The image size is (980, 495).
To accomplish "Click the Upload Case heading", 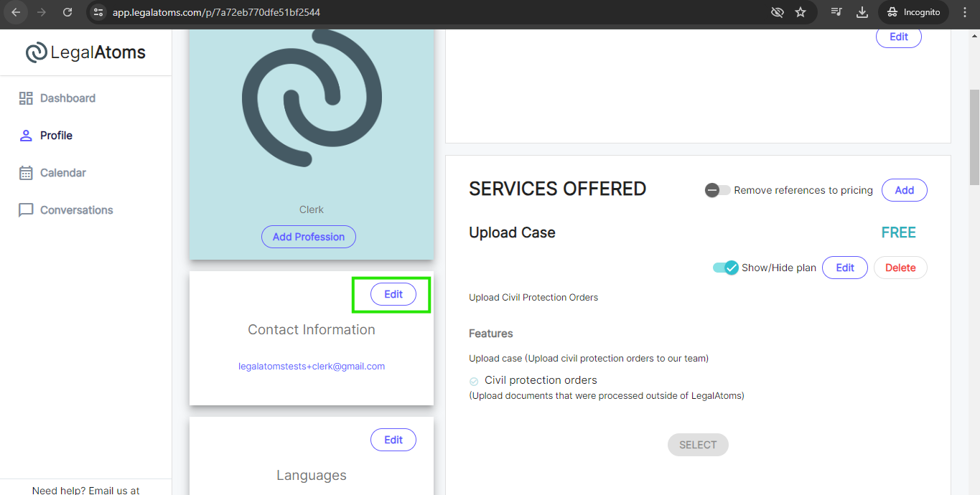I will coord(512,232).
